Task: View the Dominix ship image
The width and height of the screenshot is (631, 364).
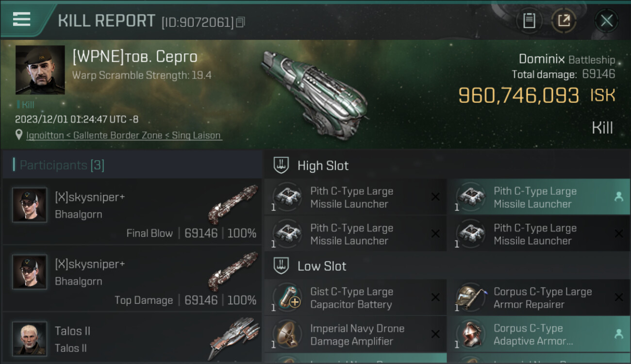Action: pos(314,87)
